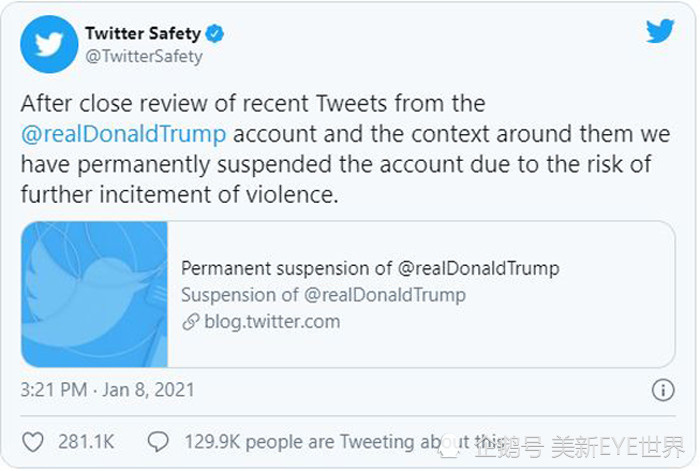Image resolution: width=700 pixels, height=471 pixels.
Task: Click the @TwitterSafety handle
Action: click(143, 56)
